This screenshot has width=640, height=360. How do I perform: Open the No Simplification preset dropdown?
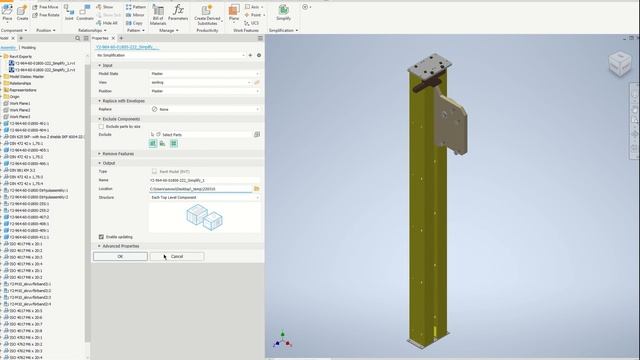click(170, 55)
